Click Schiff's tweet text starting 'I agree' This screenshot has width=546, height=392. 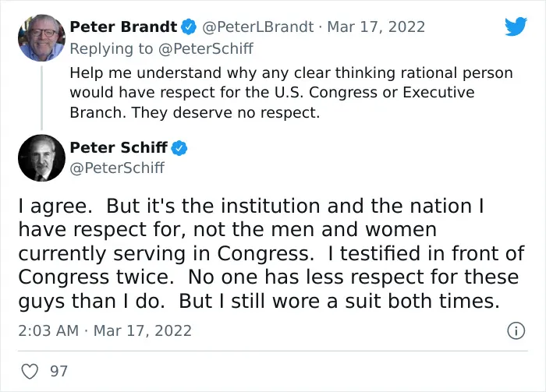271,253
